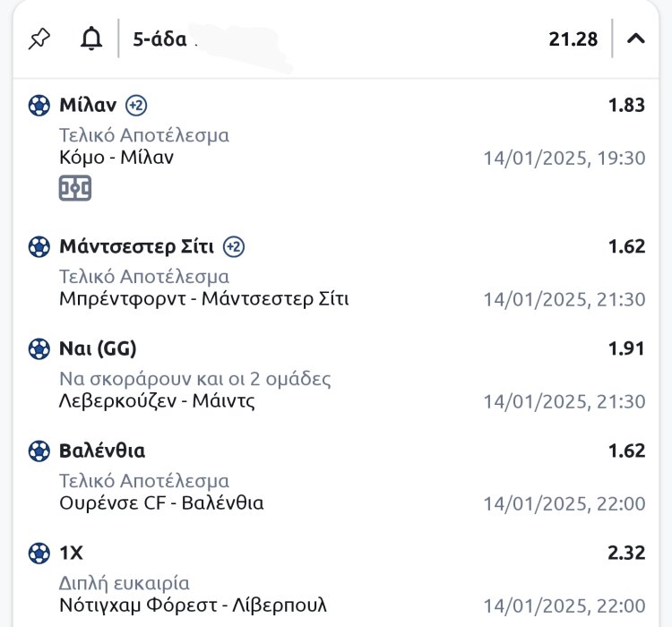Screen dimensions: 672x627
Task: Click the +2 badge next to Μίλαν
Action: coord(136,105)
